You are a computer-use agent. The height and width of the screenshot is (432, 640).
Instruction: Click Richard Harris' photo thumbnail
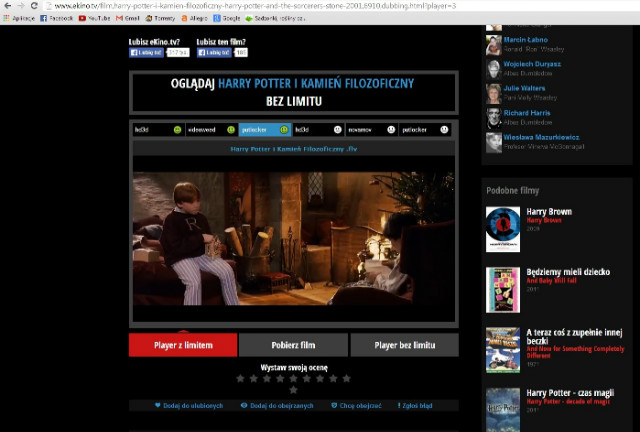(x=493, y=118)
